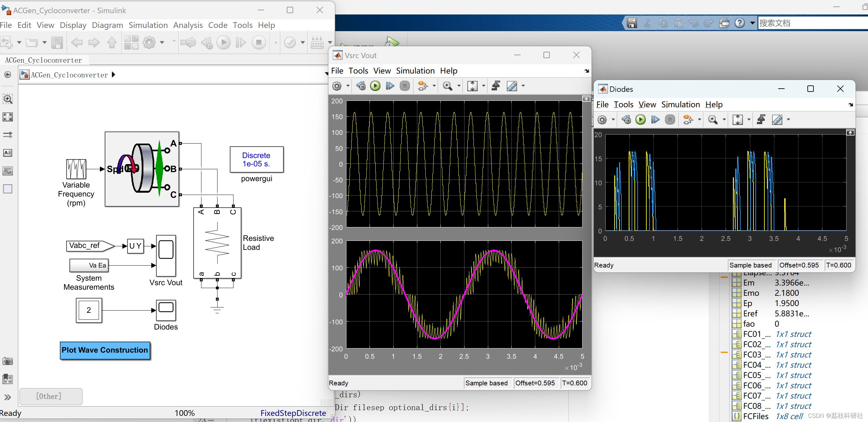Click Run in the Vsrc Vout scope toolbar
868x422 pixels.
375,86
